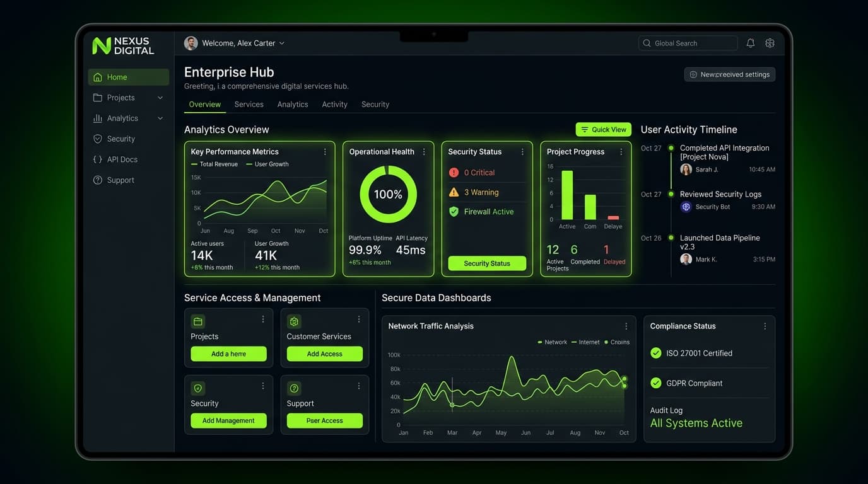Click the GDPR Compliant check icon
Image resolution: width=868 pixels, height=484 pixels.
point(656,383)
